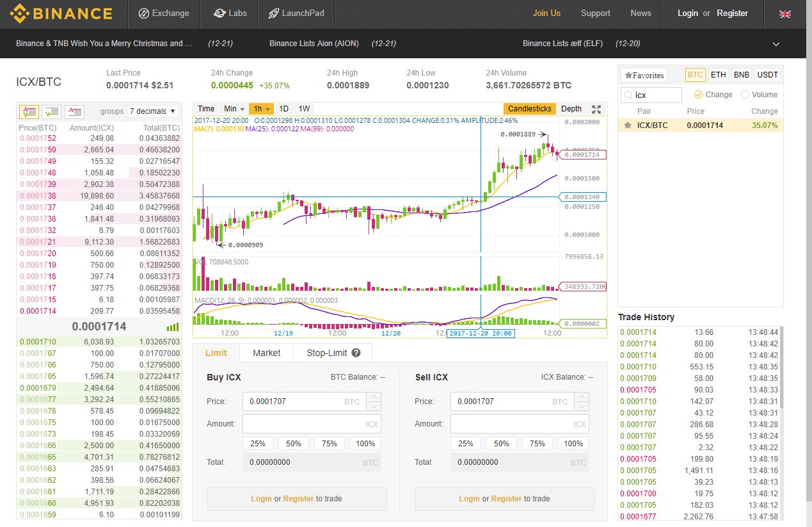Select ask order at price 0.0001738
Screen dimensions: 812x527
click(x=100, y=195)
